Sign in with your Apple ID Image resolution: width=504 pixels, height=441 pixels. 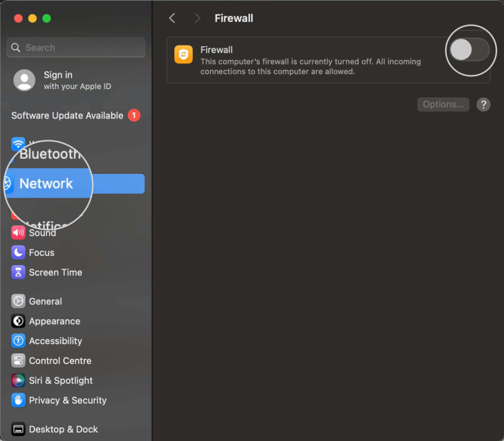click(77, 81)
